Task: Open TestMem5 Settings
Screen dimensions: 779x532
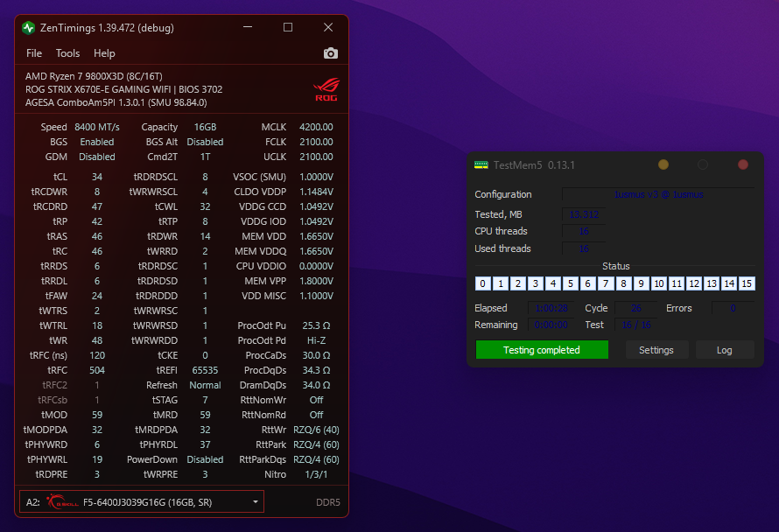Action: [656, 350]
